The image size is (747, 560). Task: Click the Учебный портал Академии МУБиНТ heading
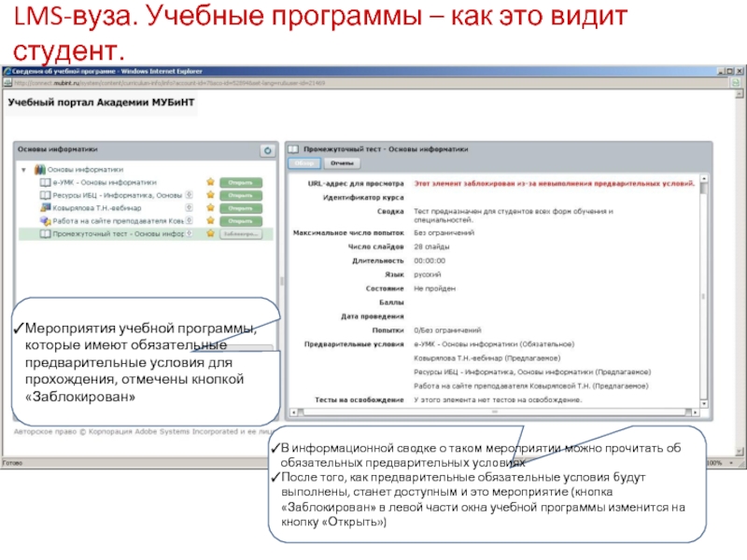coord(101,103)
